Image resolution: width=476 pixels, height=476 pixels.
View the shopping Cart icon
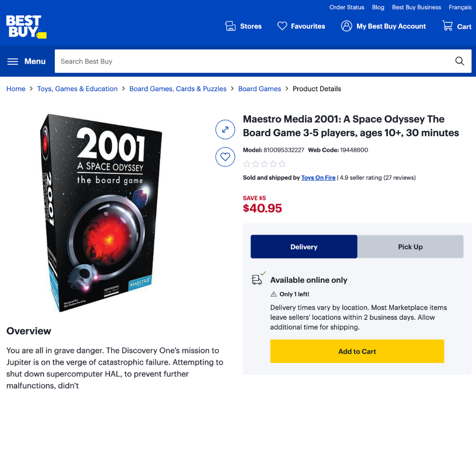point(448,26)
